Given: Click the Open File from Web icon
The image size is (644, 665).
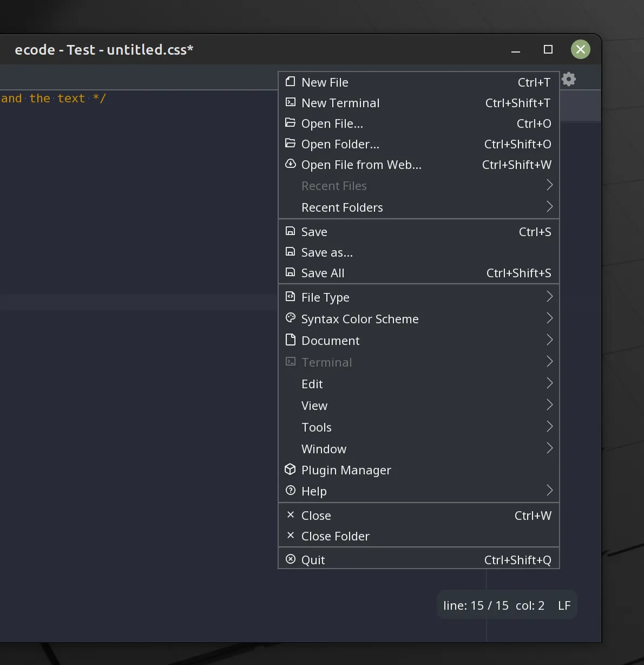Looking at the screenshot, I should click(x=291, y=164).
